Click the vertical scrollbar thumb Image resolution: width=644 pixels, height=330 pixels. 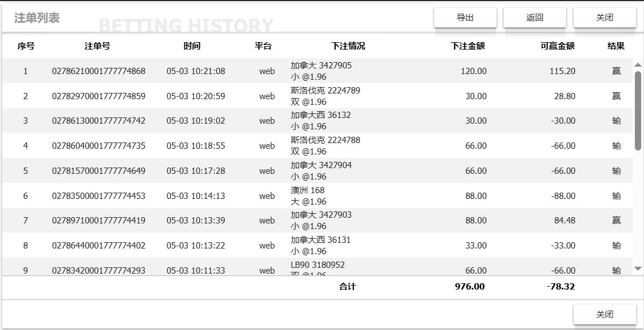(x=638, y=111)
